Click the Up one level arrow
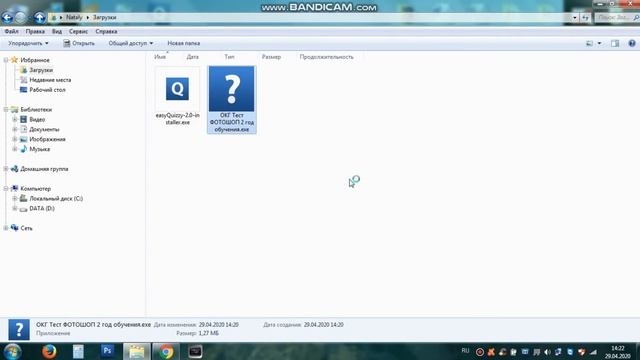 (40, 18)
